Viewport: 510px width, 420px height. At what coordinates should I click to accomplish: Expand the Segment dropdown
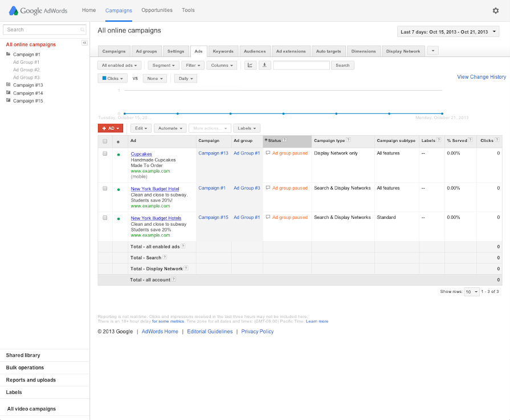[165, 66]
